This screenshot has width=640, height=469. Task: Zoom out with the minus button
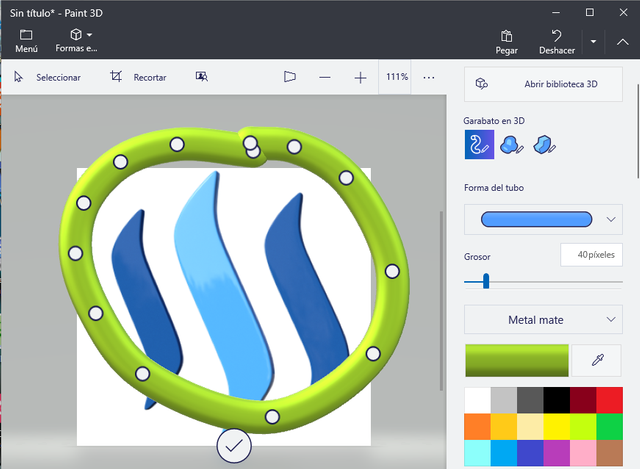tap(325, 77)
